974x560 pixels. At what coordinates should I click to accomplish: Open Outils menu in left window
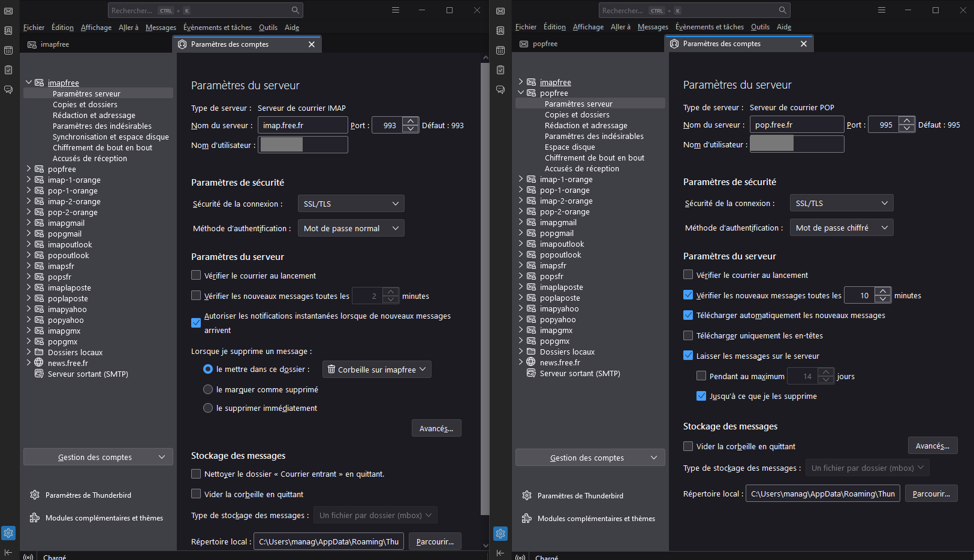(x=268, y=28)
